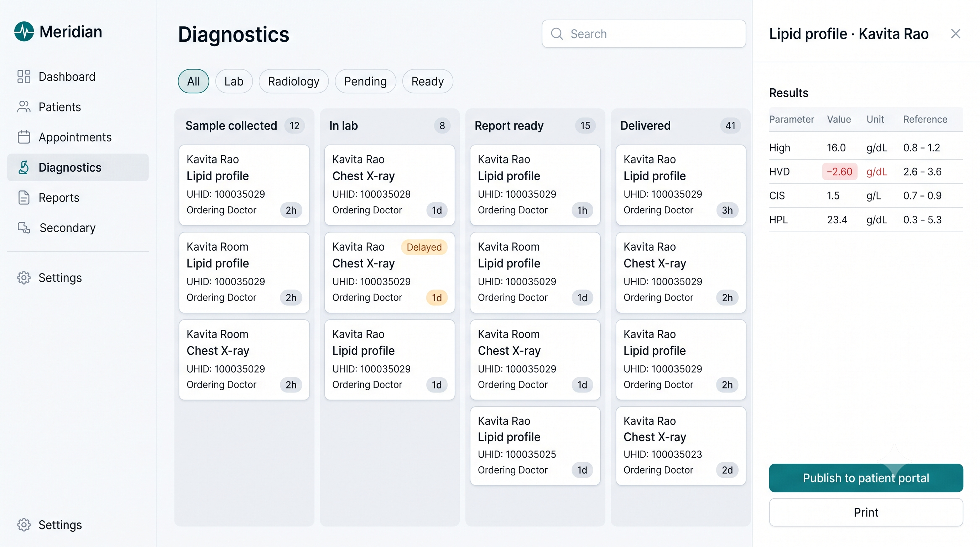Publish to patient portal
Image resolution: width=980 pixels, height=547 pixels.
(x=866, y=478)
